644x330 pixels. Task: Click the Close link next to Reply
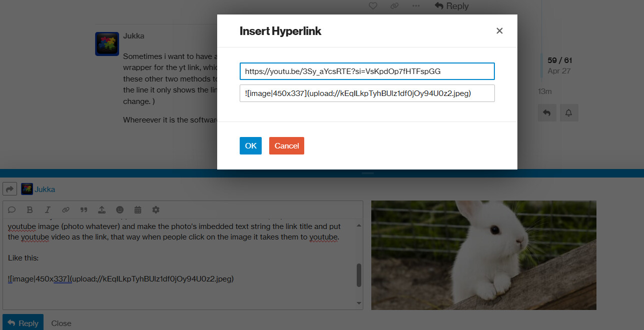[61, 323]
